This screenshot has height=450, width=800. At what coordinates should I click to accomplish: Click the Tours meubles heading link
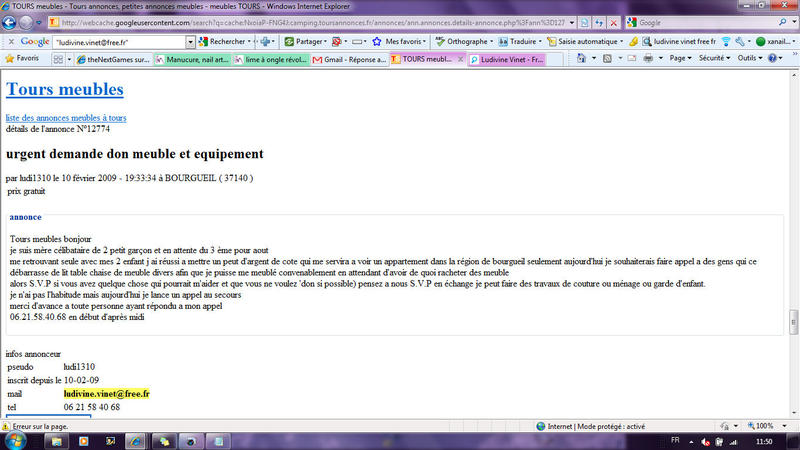click(65, 89)
